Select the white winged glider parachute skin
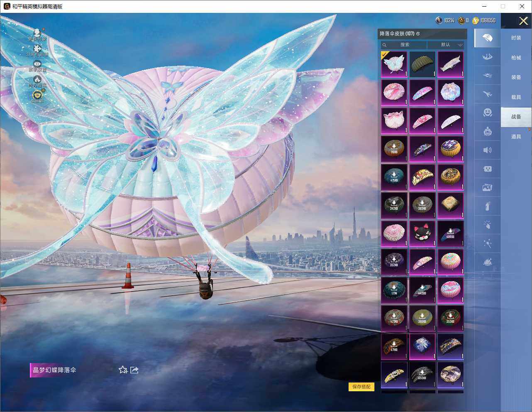This screenshot has height=412, width=532. pyautogui.click(x=451, y=64)
